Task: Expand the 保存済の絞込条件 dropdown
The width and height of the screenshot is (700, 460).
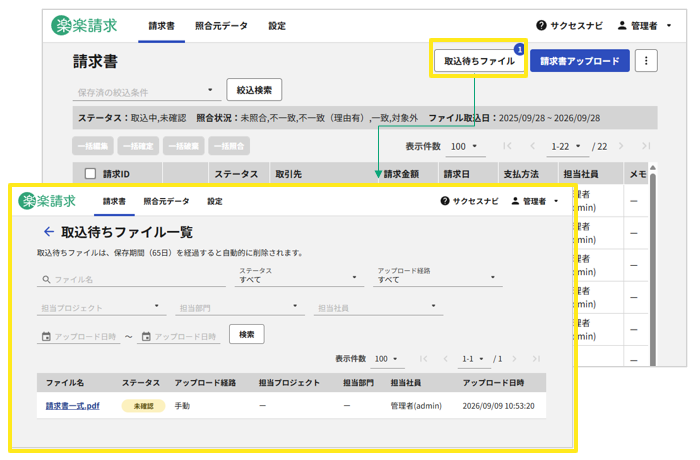Action: click(x=210, y=90)
